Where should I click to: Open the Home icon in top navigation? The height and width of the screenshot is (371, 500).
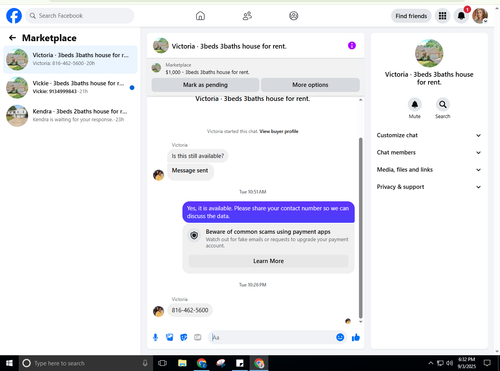[x=200, y=16]
